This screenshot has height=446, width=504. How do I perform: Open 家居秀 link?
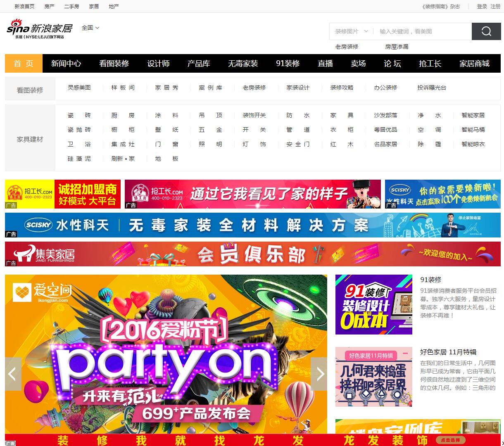166,88
